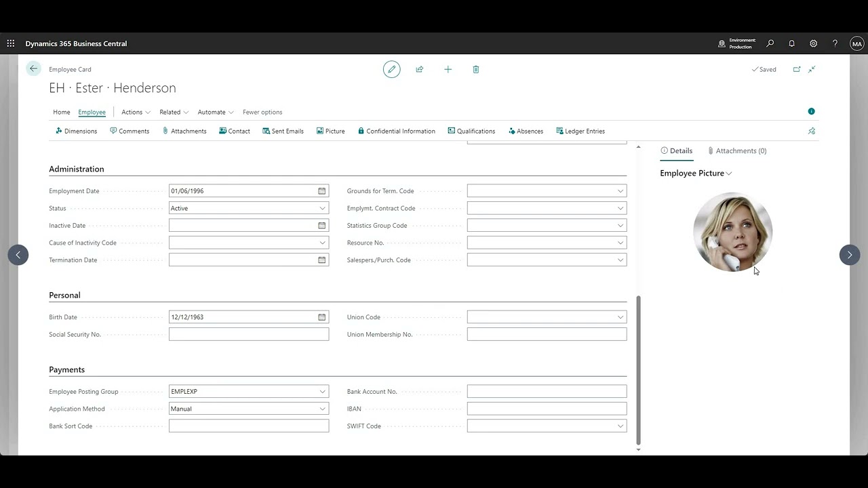The height and width of the screenshot is (488, 868).
Task: Click Fewer options
Action: (262, 112)
